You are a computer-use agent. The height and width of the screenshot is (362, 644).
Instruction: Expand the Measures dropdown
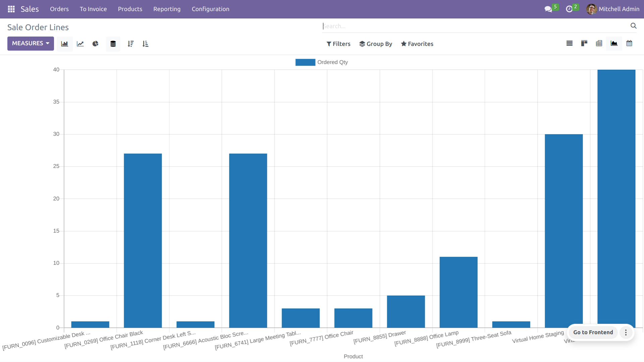coord(31,43)
